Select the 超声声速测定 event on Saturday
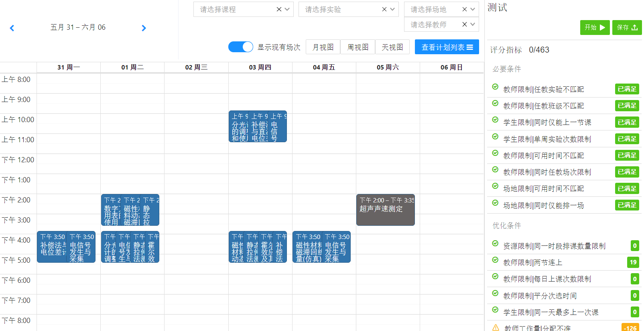 pos(385,210)
